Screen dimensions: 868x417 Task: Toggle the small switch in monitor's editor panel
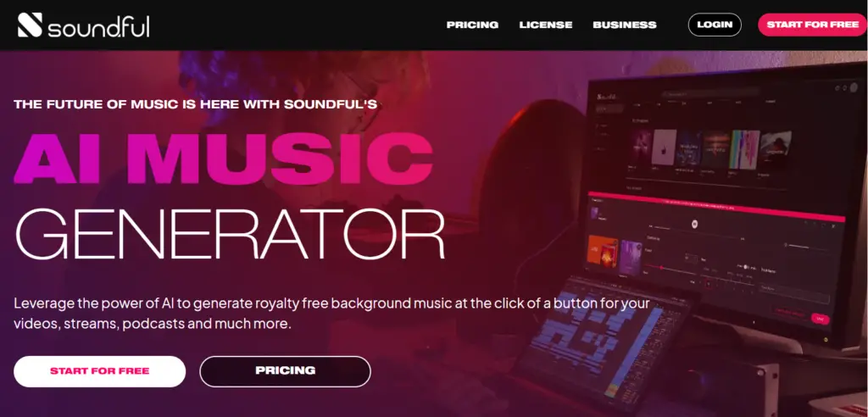click(745, 267)
